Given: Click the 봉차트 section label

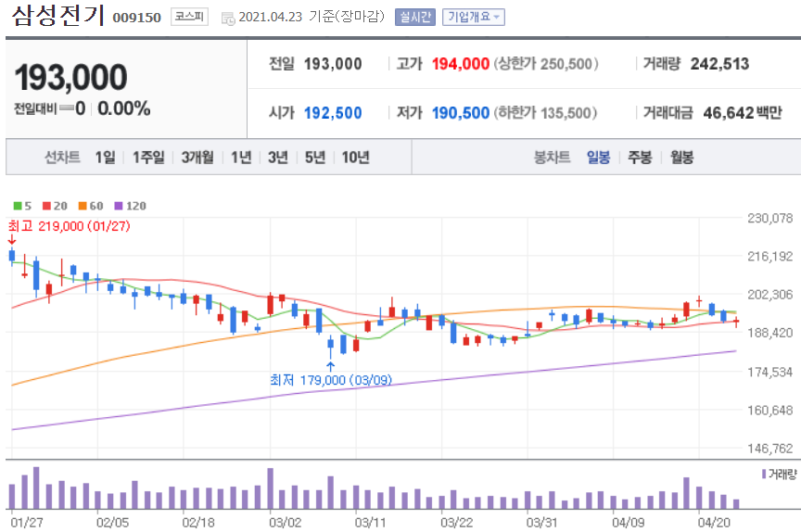Looking at the screenshot, I should pyautogui.click(x=552, y=158).
